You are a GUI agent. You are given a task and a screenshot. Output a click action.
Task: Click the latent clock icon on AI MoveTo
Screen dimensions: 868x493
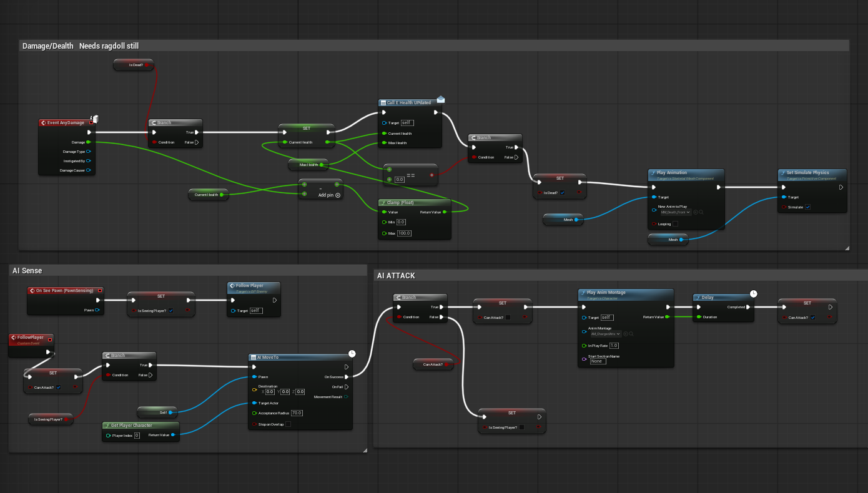pyautogui.click(x=352, y=353)
